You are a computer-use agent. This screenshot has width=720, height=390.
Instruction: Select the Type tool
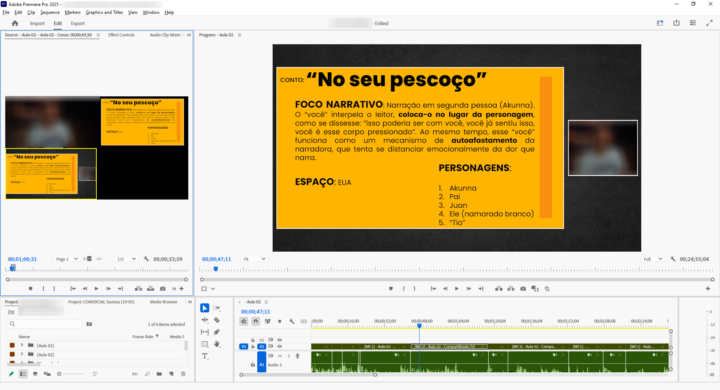[x=205, y=356]
